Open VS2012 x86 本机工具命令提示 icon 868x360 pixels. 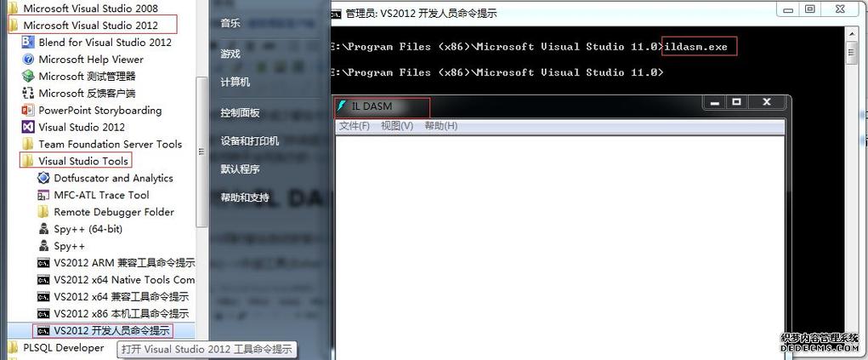(x=43, y=313)
